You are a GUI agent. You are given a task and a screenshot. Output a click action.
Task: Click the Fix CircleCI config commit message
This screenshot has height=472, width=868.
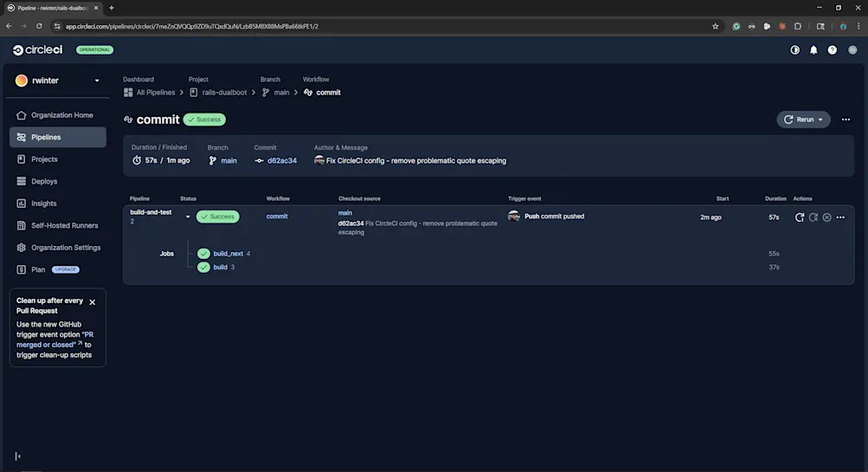(x=416, y=161)
